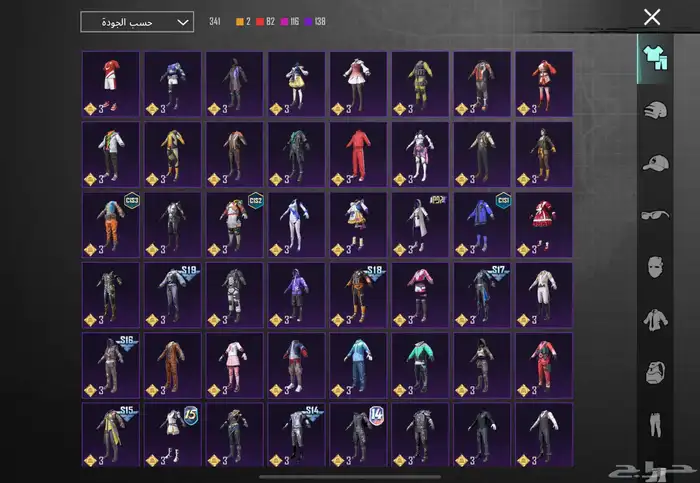
Task: Select the face mask category
Action: (x=652, y=267)
